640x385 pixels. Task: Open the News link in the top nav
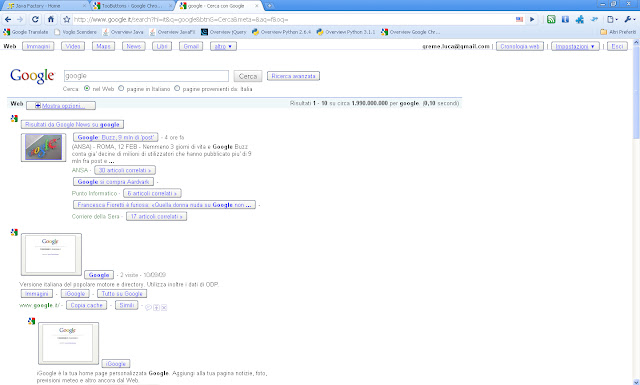pos(133,46)
